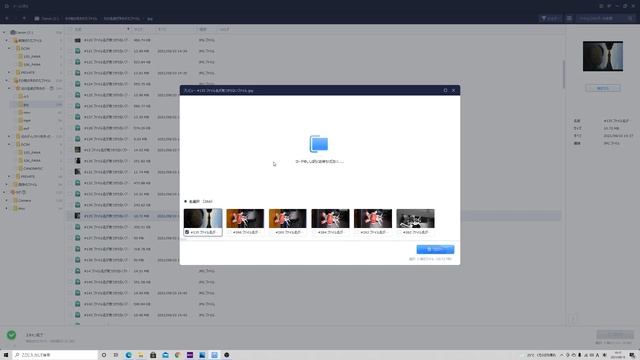The height and width of the screenshot is (360, 640).
Task: Check the #345 thumbnail checkbox
Action: (272, 232)
